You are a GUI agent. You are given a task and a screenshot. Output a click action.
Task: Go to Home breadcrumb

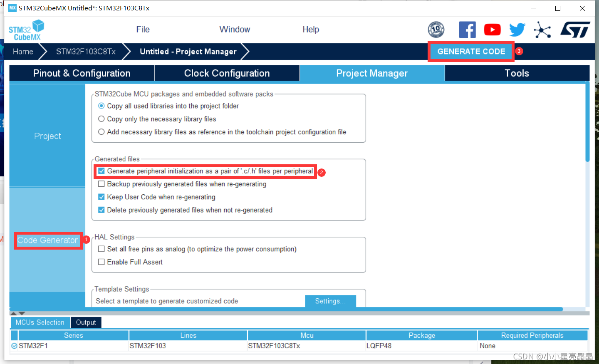[23, 52]
